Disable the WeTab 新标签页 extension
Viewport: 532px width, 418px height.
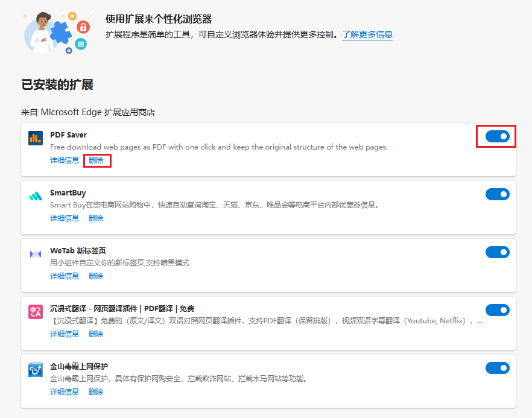coord(497,252)
